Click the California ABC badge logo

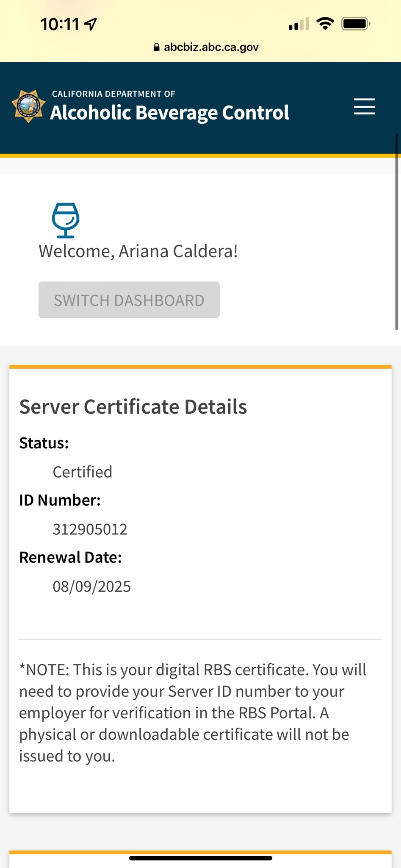28,106
